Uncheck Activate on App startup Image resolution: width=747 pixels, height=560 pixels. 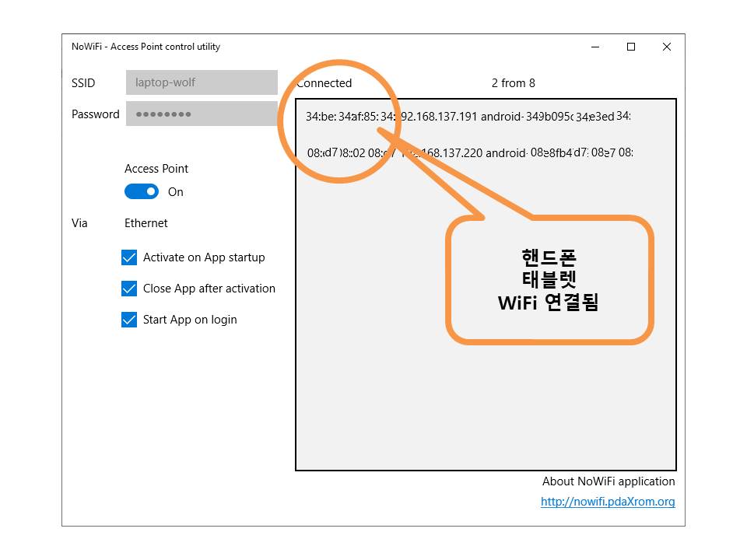click(x=129, y=257)
